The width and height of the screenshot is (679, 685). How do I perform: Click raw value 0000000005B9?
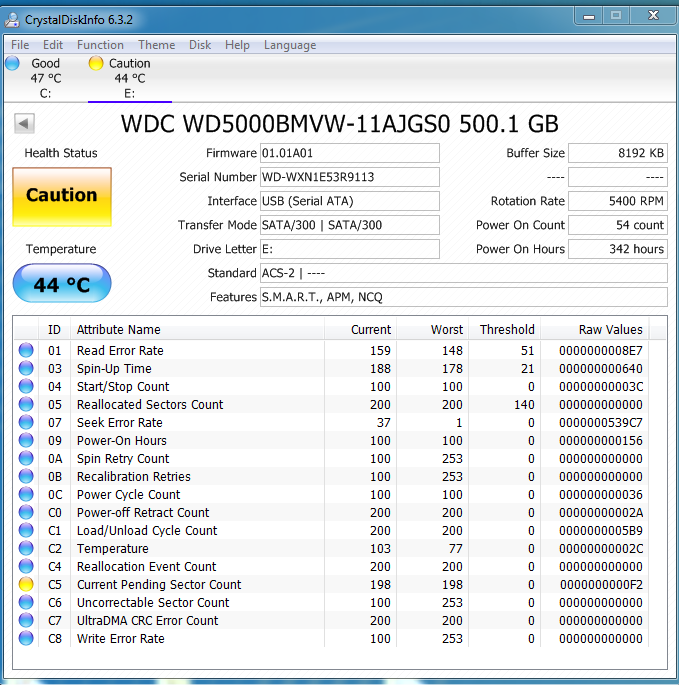[601, 530]
